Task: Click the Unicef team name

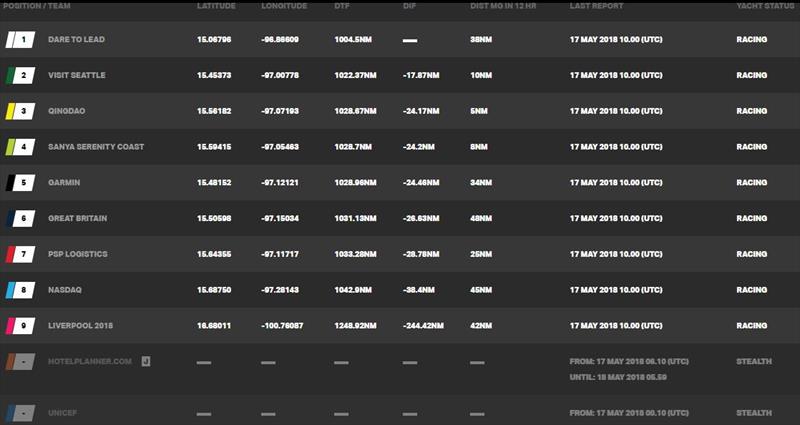Action: [62, 413]
